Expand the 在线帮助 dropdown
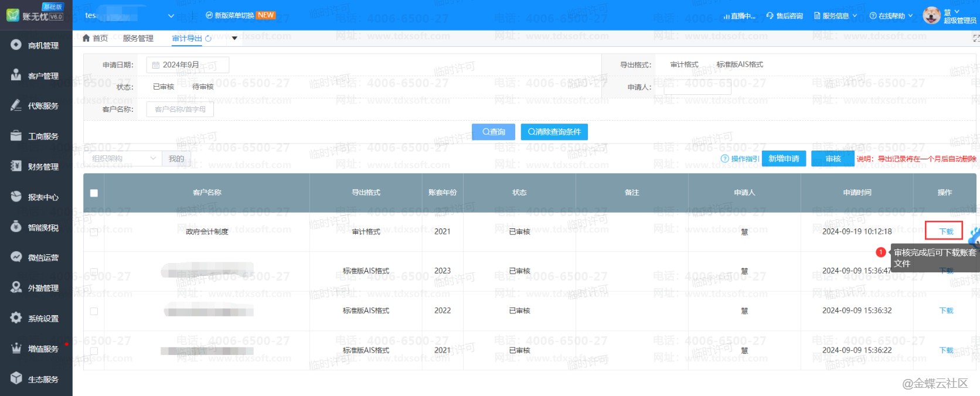 tap(891, 16)
